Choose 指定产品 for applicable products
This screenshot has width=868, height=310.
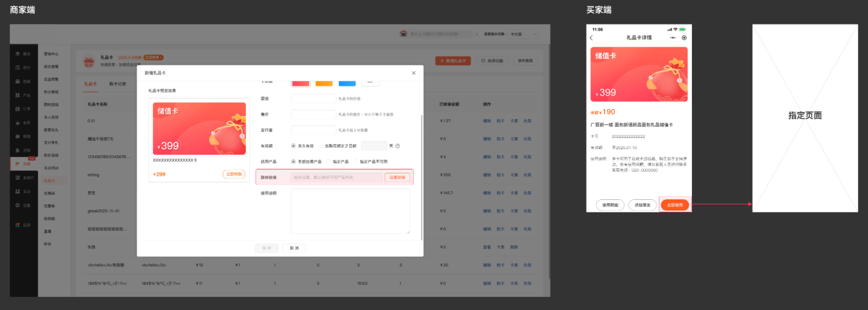click(338, 162)
